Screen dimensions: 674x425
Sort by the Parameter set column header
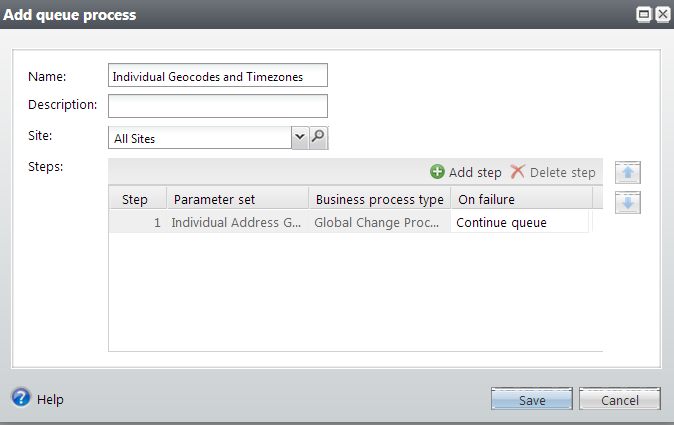pyautogui.click(x=236, y=199)
